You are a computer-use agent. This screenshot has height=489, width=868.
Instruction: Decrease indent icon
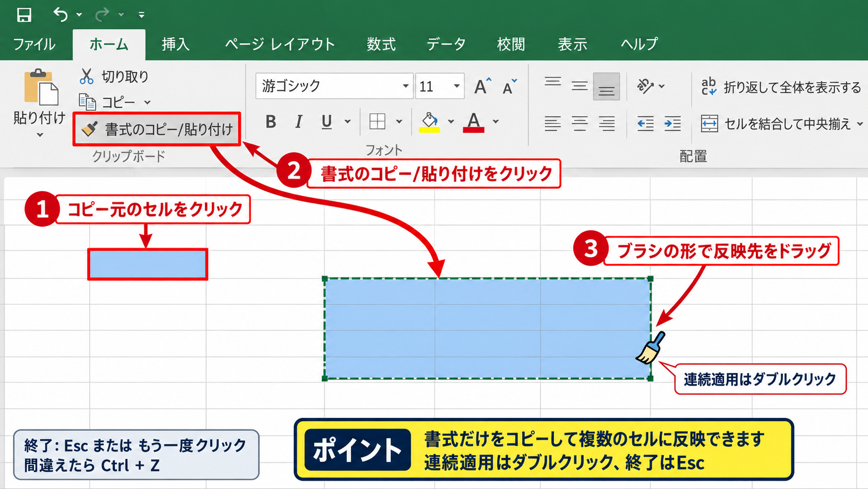click(x=645, y=124)
